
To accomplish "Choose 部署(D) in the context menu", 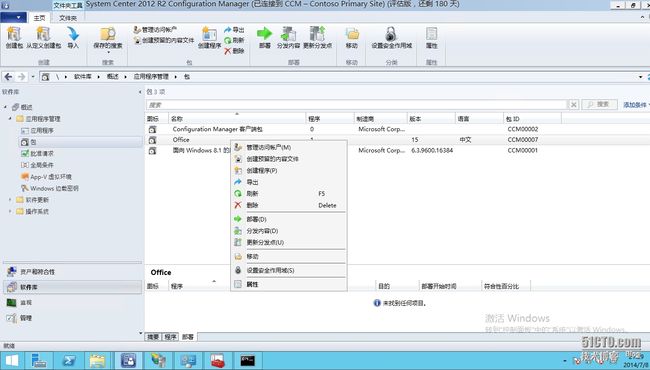I will 289,219.
